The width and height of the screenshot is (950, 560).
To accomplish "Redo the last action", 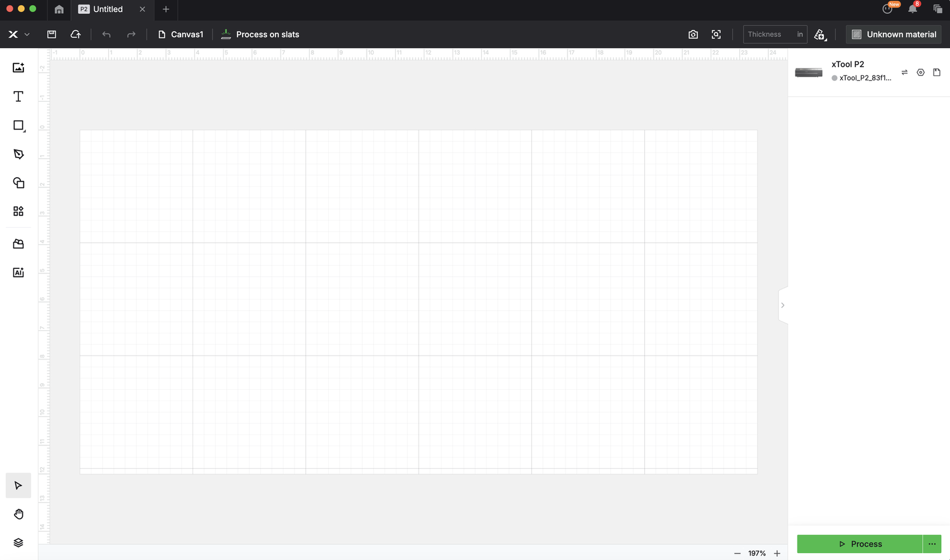I will (131, 34).
